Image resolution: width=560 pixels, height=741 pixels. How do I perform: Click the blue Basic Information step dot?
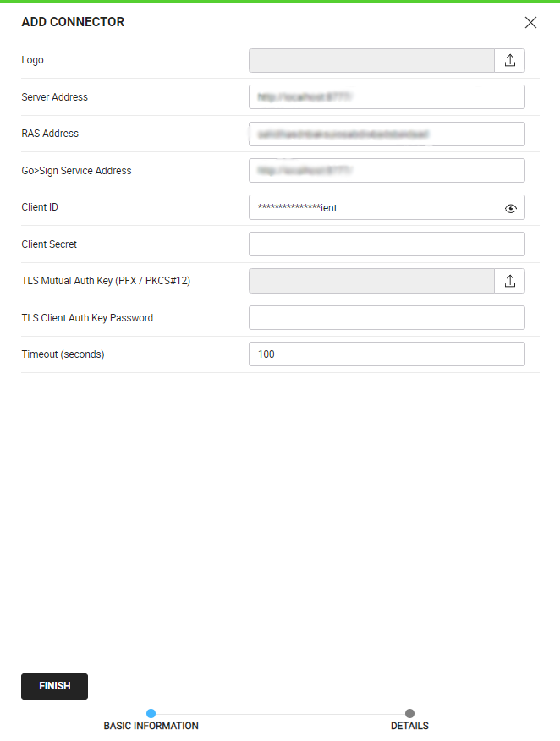point(151,713)
